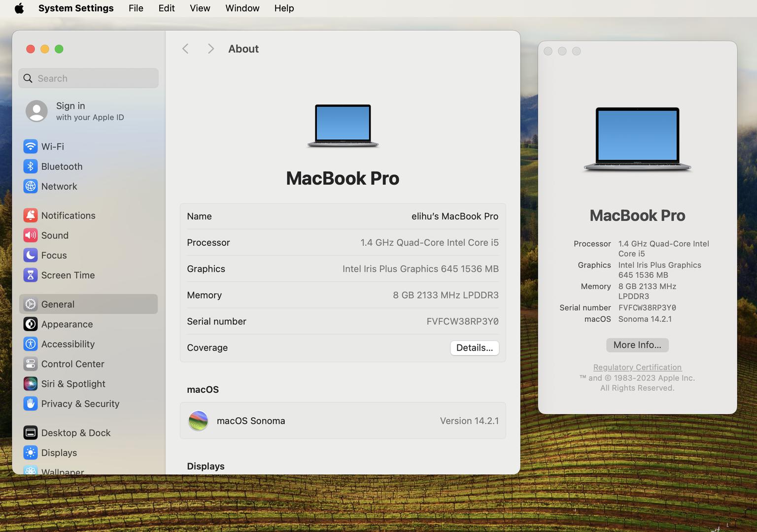757x532 pixels.
Task: Select the Privacy & Security label
Action: pos(80,403)
